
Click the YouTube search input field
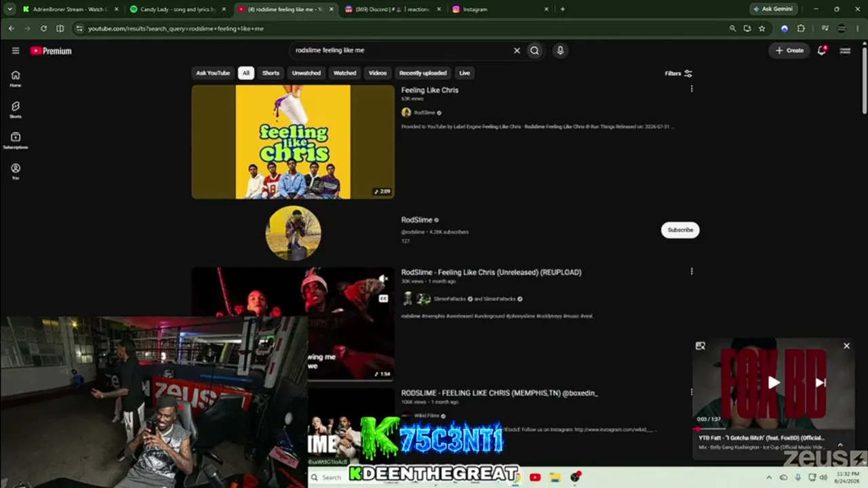tap(401, 50)
